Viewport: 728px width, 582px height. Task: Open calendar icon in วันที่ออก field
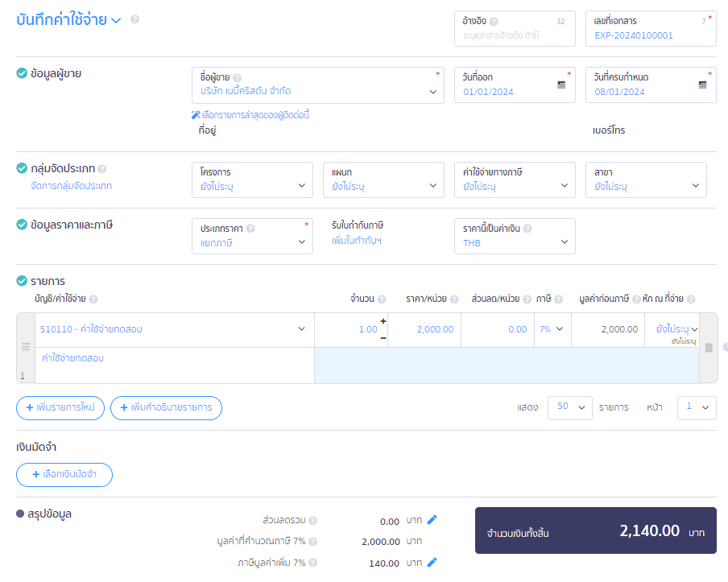(561, 85)
